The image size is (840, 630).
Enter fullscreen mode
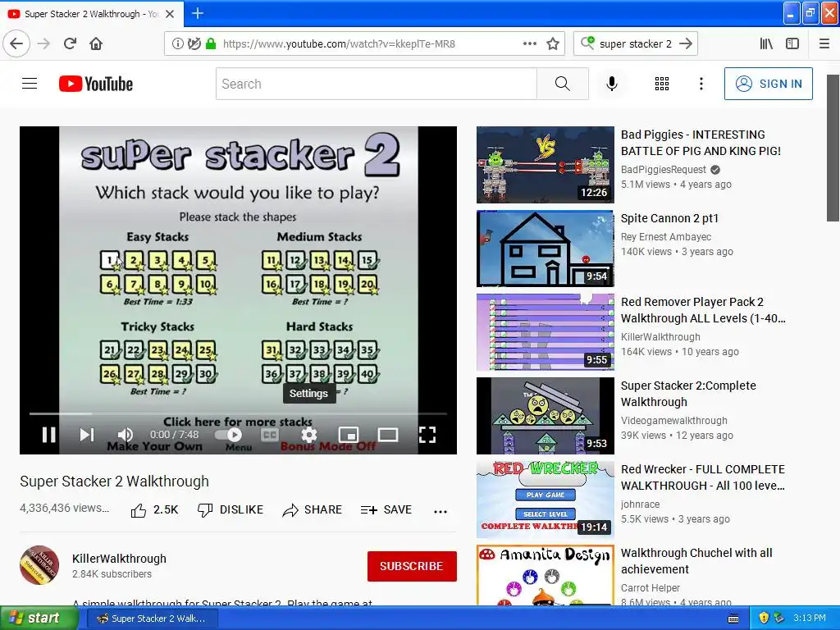427,435
